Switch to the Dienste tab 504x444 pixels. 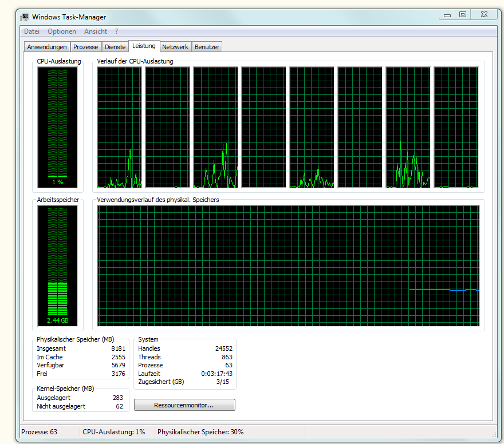(115, 47)
